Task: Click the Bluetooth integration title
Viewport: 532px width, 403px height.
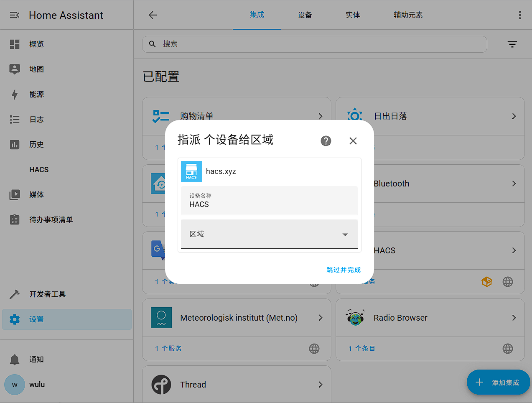Action: pyautogui.click(x=392, y=184)
